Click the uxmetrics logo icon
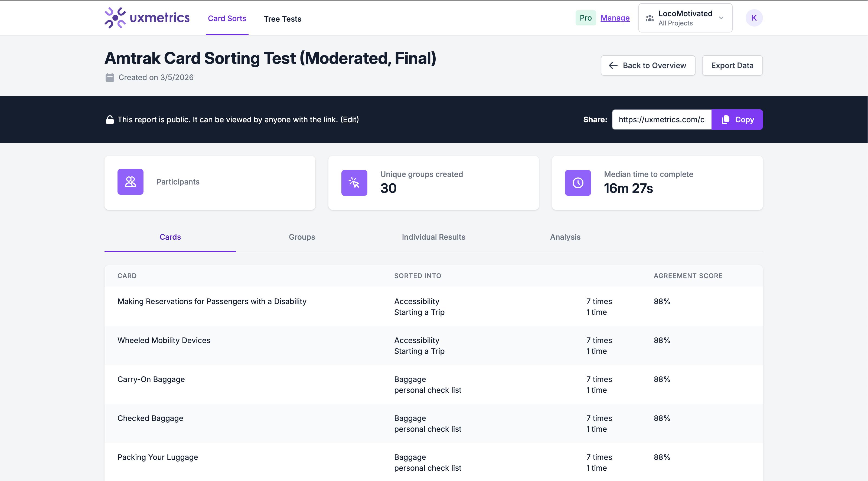868x481 pixels. [x=115, y=18]
